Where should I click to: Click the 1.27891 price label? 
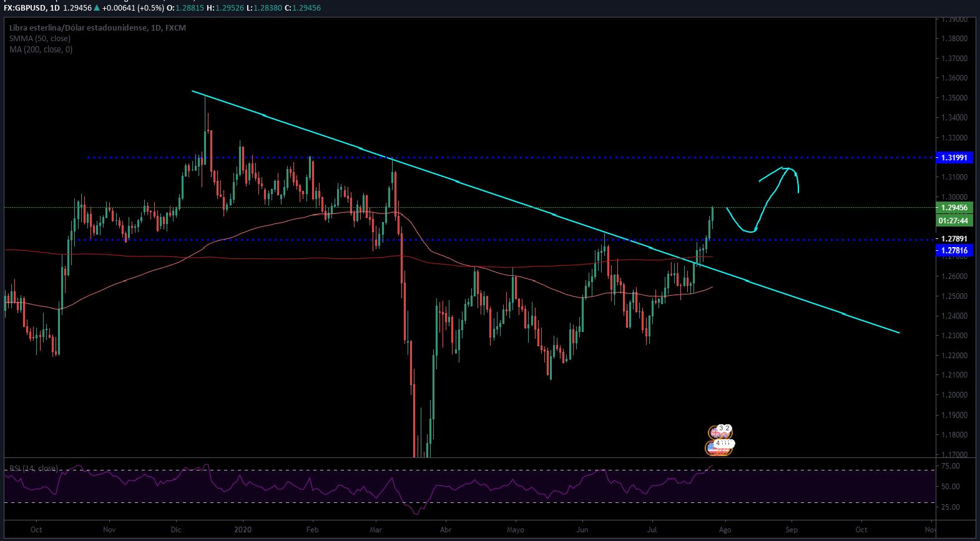point(954,239)
